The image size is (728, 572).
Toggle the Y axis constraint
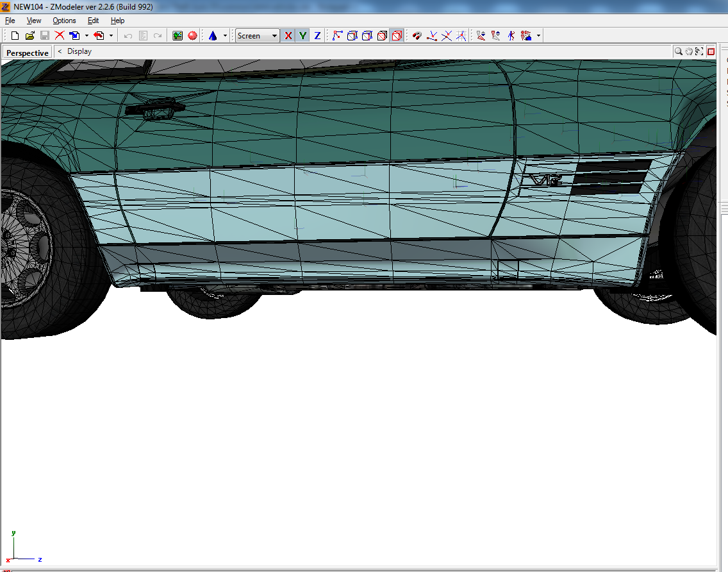[302, 36]
